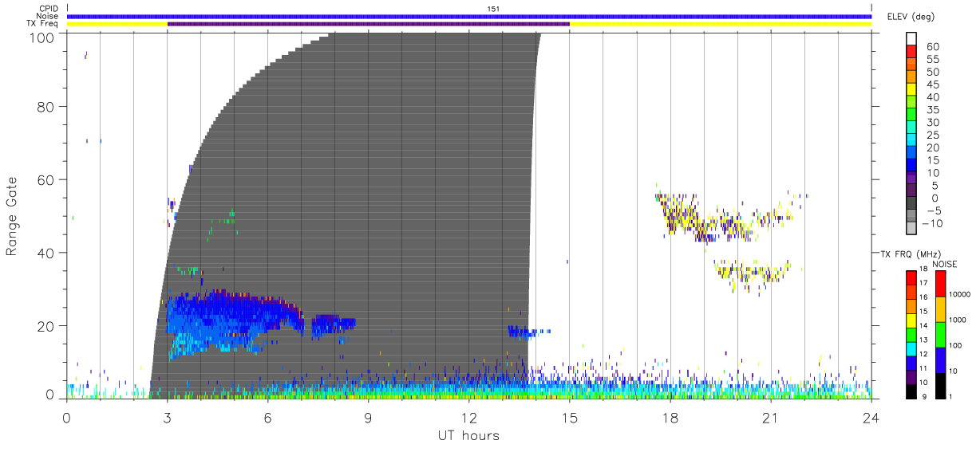Image resolution: width=980 pixels, height=452 pixels.
Task: Click the "9" tick label on UT hours axis
Action: [368, 417]
